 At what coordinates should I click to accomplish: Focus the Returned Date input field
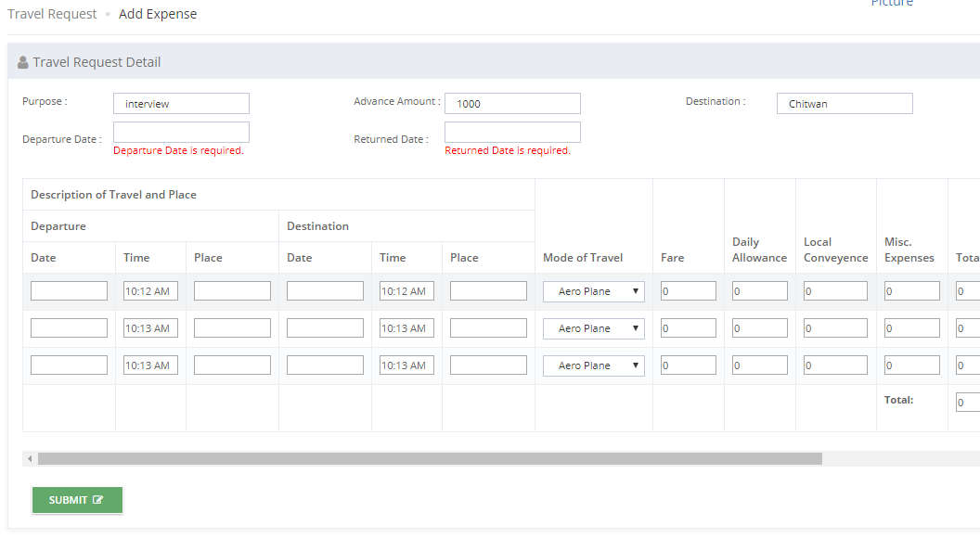(x=512, y=133)
